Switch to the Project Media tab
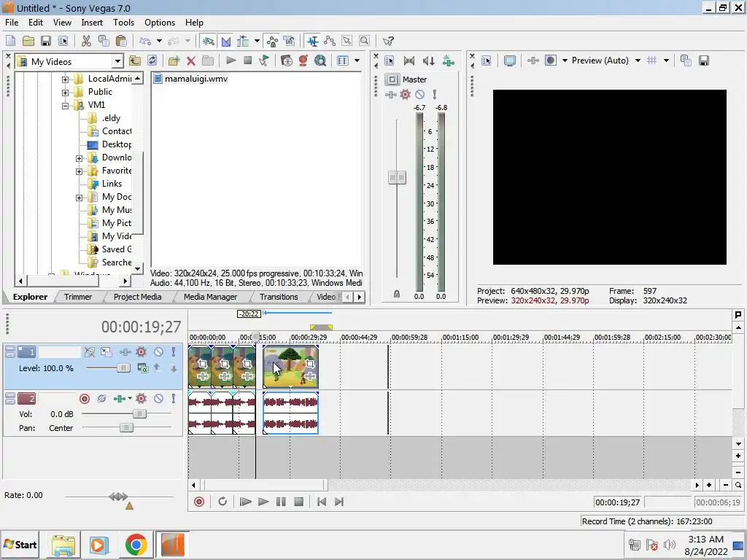 coord(137,297)
